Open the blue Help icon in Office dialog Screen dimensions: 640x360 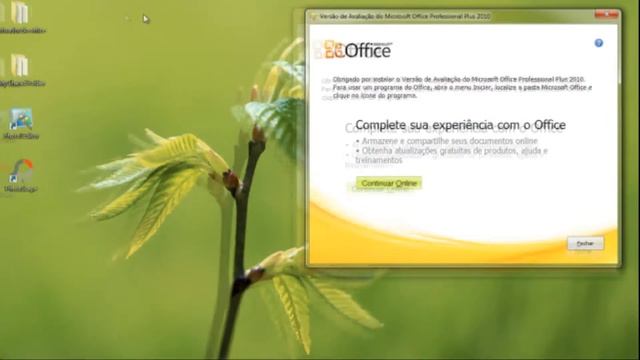598,43
